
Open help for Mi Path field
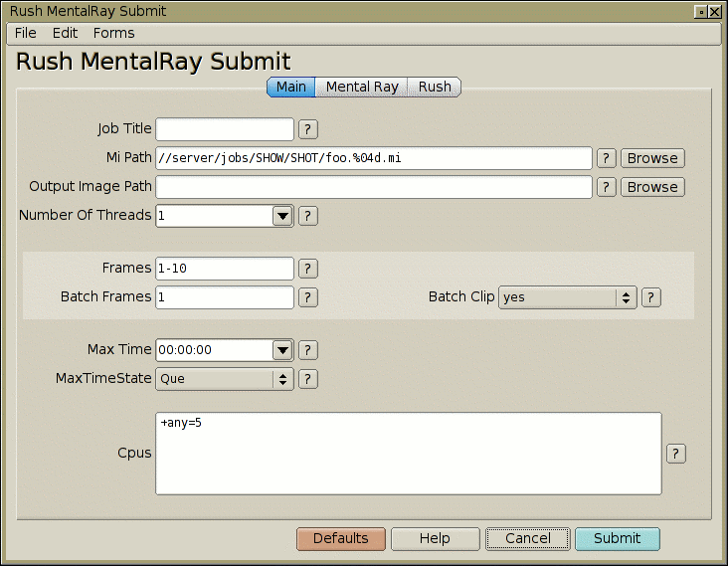[607, 158]
